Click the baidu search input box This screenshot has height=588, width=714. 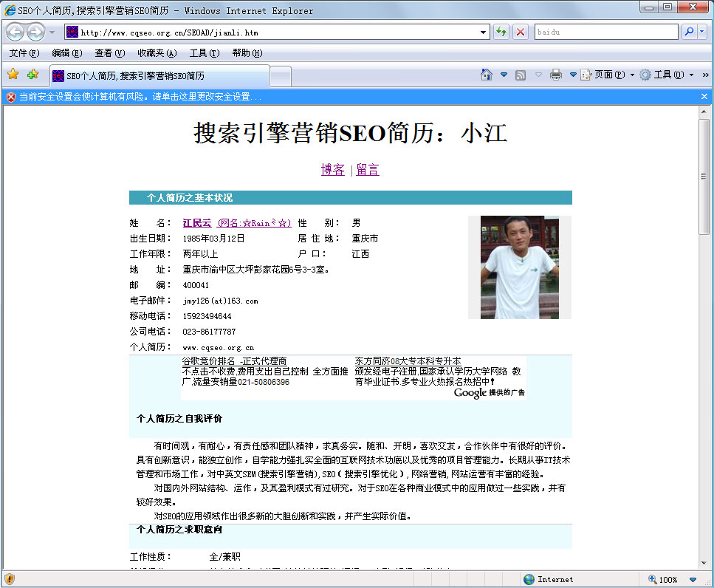click(x=605, y=33)
